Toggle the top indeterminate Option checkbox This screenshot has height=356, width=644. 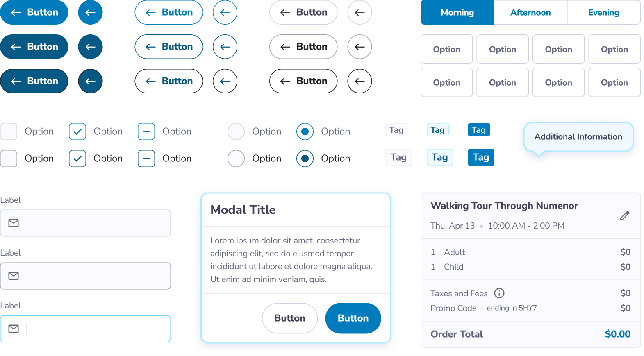pos(146,132)
